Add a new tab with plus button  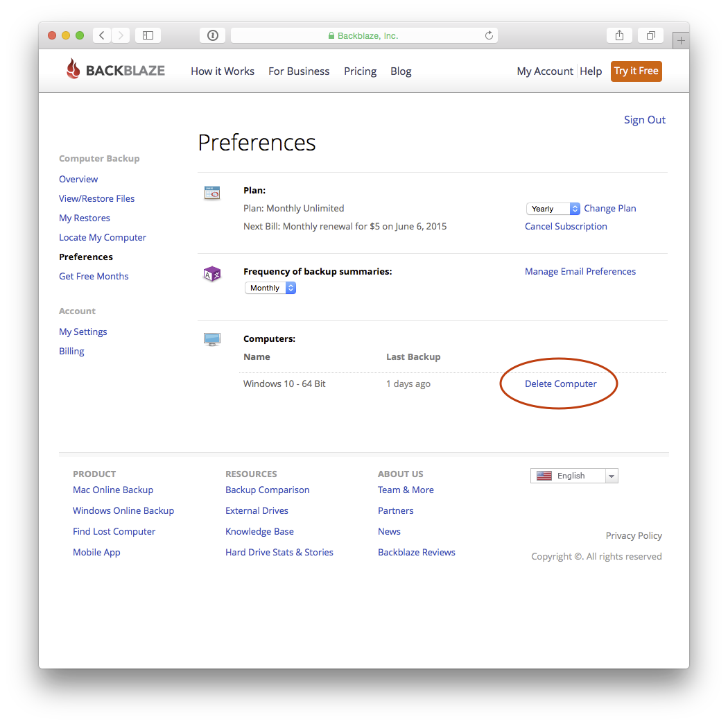click(x=681, y=41)
